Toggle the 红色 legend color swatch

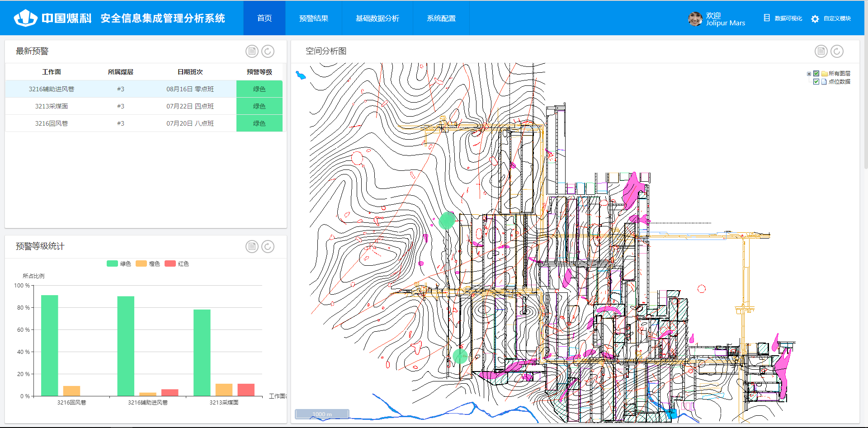pyautogui.click(x=170, y=264)
